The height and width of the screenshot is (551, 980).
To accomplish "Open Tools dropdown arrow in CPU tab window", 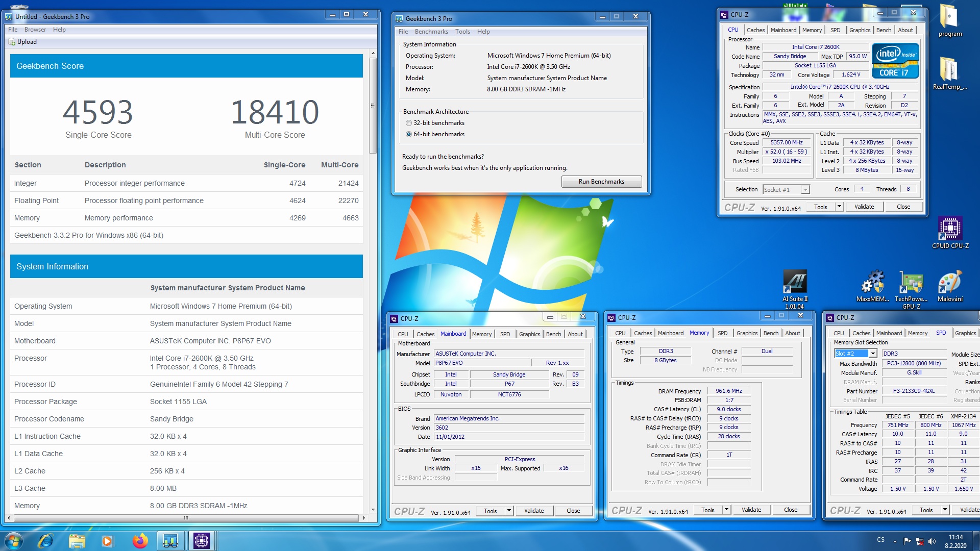I will point(839,207).
